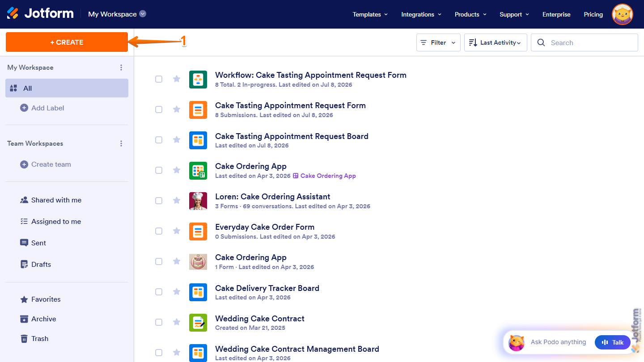This screenshot has width=644, height=362.
Task: Click the purple Cake Ordering App link
Action: coord(324,176)
